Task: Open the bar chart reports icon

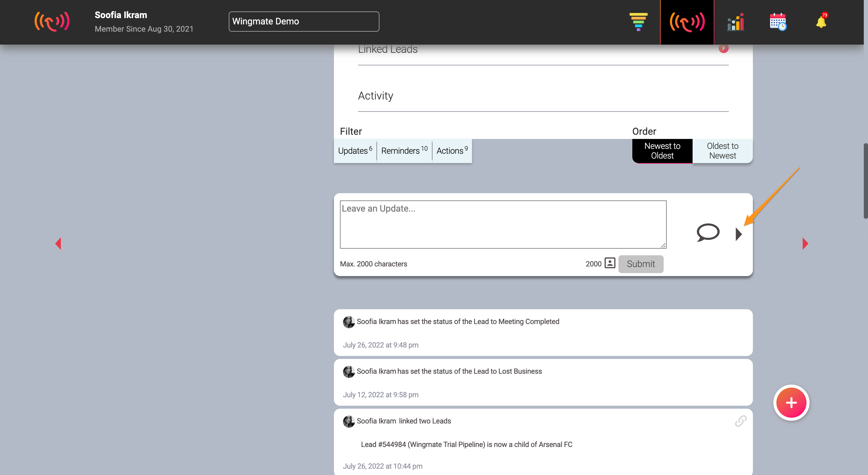Action: click(x=736, y=22)
